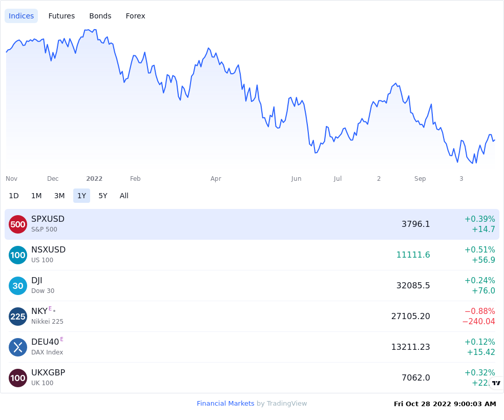Switch to the Futures tab
504x420 pixels.
click(61, 16)
